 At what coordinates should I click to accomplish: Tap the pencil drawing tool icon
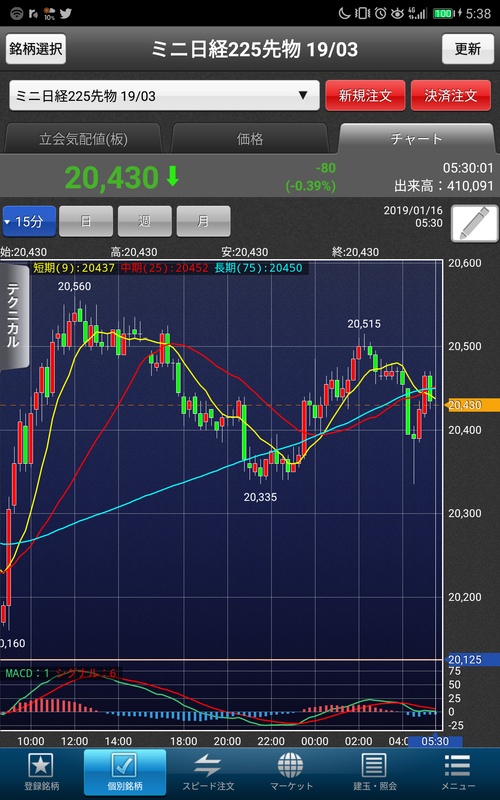pos(474,224)
